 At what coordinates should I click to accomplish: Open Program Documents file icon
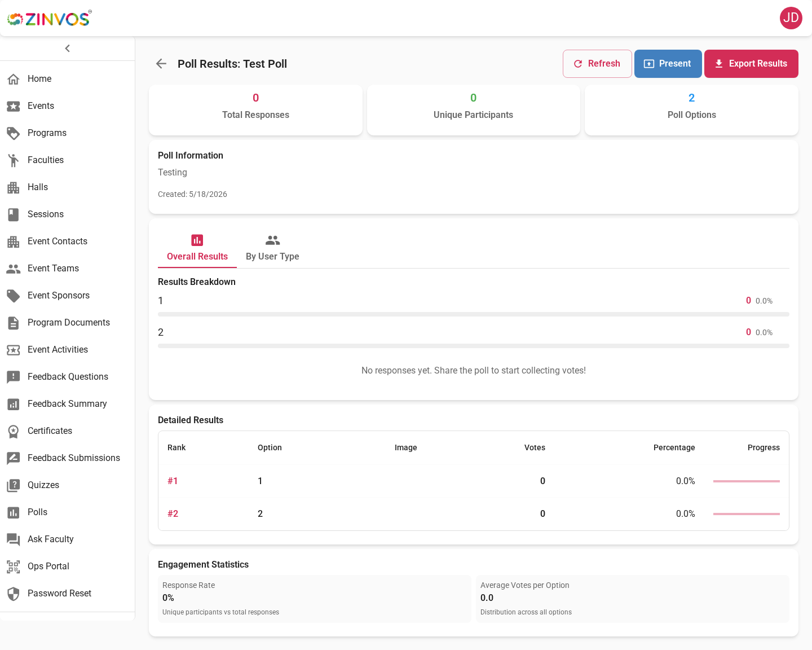[14, 323]
